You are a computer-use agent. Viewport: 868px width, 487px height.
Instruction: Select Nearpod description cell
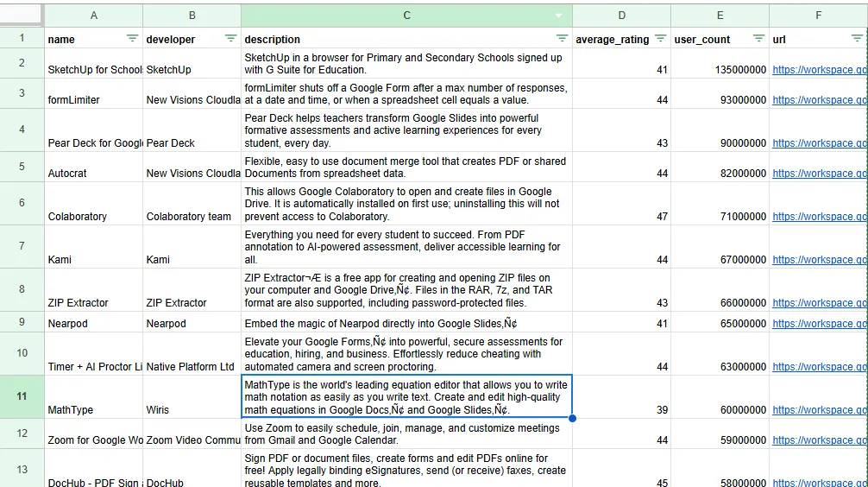click(x=407, y=322)
